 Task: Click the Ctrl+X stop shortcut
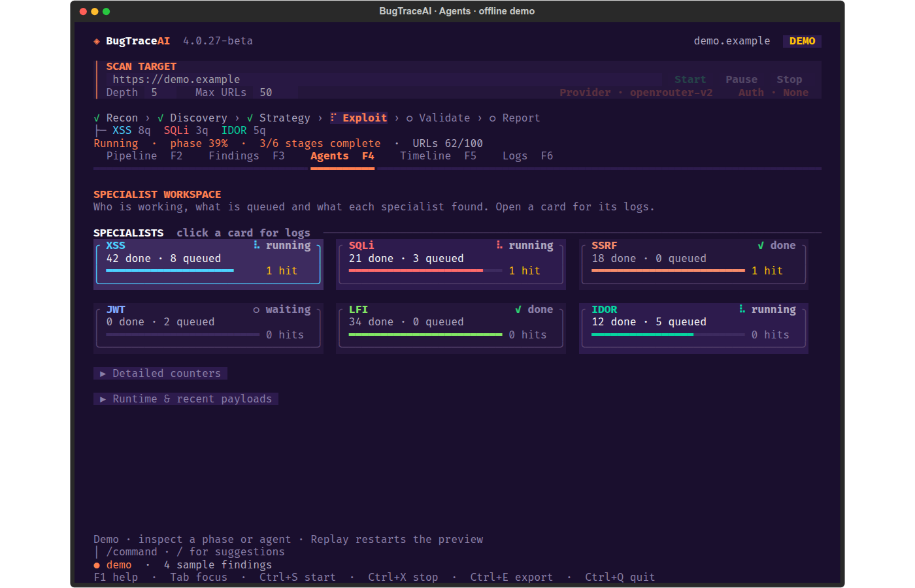click(x=403, y=578)
